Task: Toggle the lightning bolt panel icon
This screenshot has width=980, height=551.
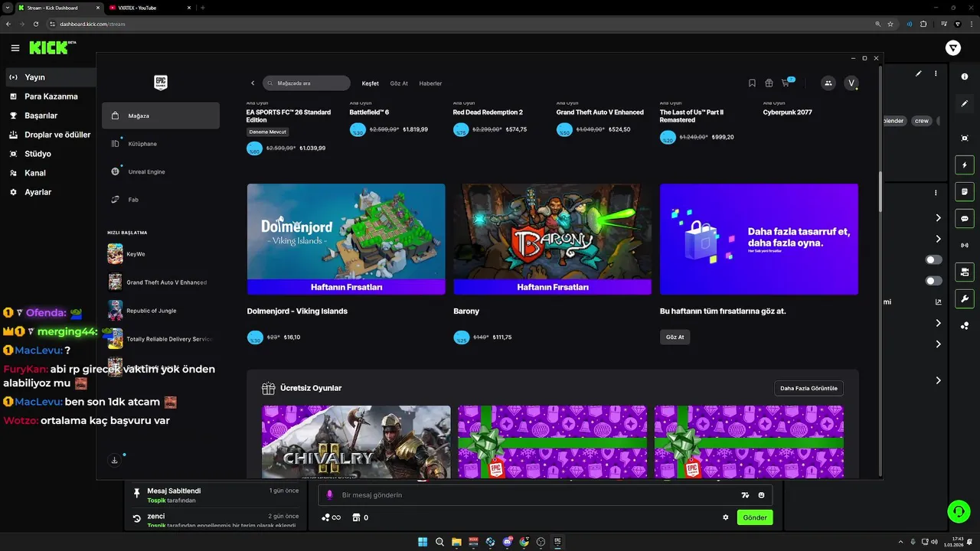Action: 965,165
